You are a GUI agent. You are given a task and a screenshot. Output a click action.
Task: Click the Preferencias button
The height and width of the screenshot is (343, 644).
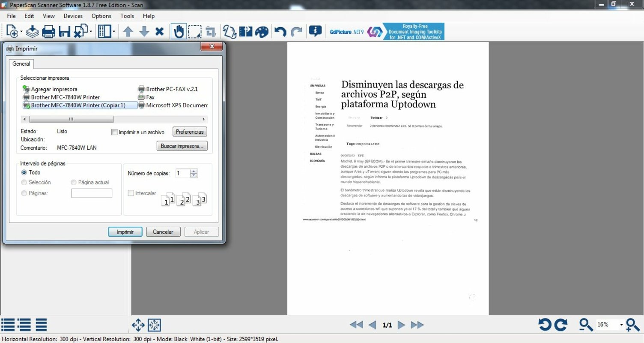190,132
